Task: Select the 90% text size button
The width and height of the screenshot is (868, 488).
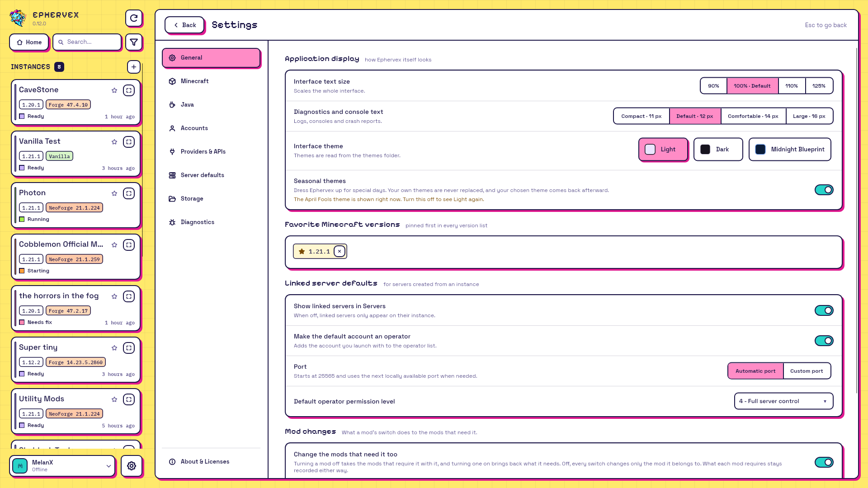Action: point(713,86)
